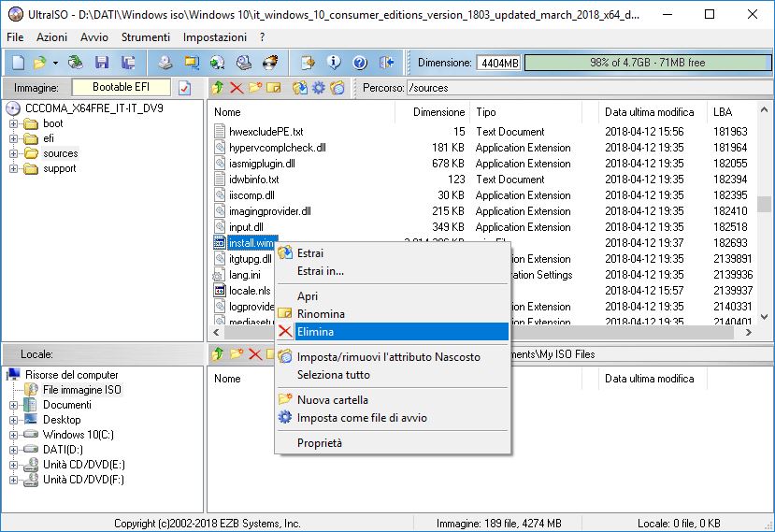Choose Apri in context menu
This screenshot has width=775, height=532.
click(393, 296)
